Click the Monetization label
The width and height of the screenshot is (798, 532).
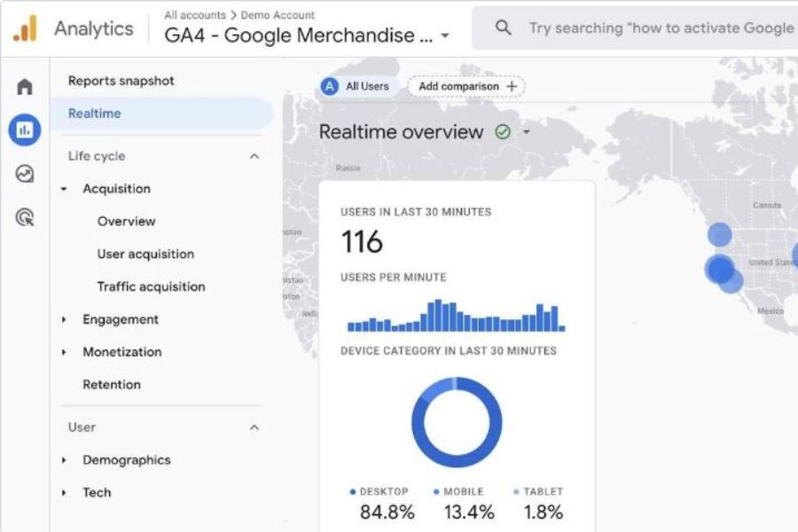click(x=122, y=352)
